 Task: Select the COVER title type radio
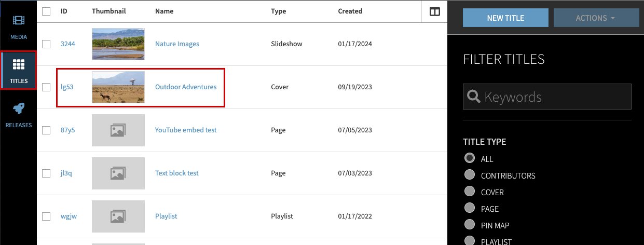coord(470,192)
